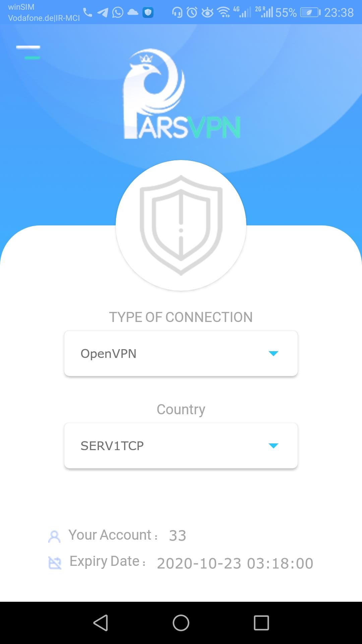This screenshot has height=644, width=362.
Task: Tap the account user icon
Action: [x=54, y=536]
